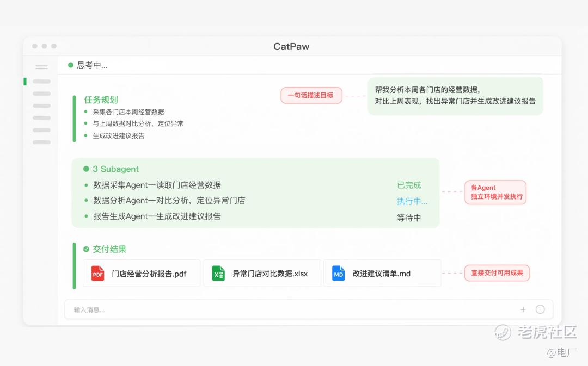This screenshot has height=366, width=588.
Task: Click the 输入消息 input field
Action: 308,309
